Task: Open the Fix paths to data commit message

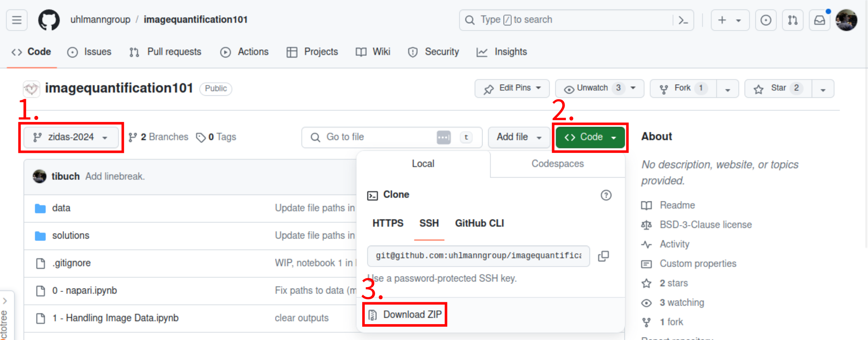Action: [315, 291]
